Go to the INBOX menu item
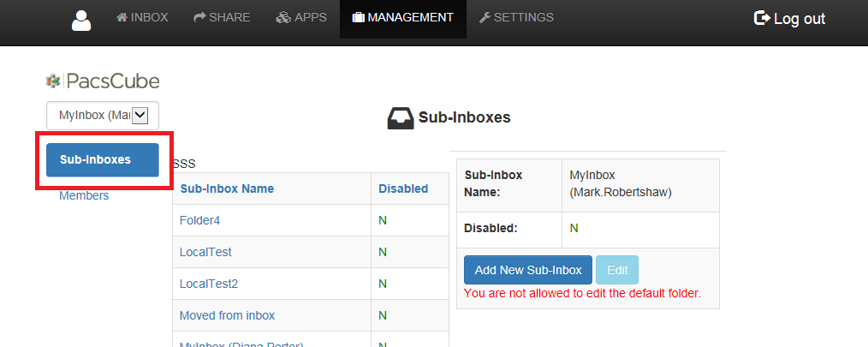Screen dimensions: 868x347 click(142, 18)
